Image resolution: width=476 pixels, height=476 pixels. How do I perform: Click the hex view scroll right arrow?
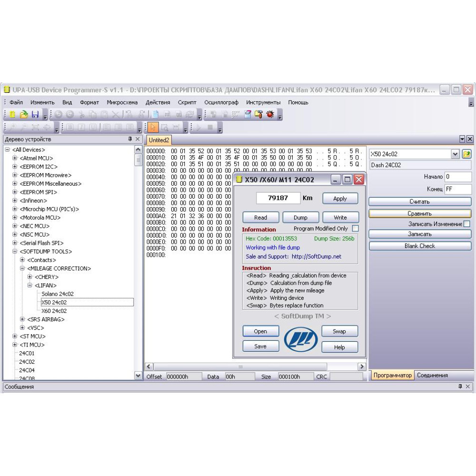[362, 367]
